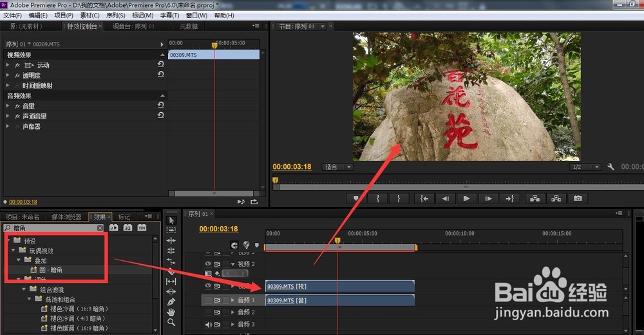The width and height of the screenshot is (644, 335).
Task: Expand the 透明度 effect properties
Action: (7, 75)
